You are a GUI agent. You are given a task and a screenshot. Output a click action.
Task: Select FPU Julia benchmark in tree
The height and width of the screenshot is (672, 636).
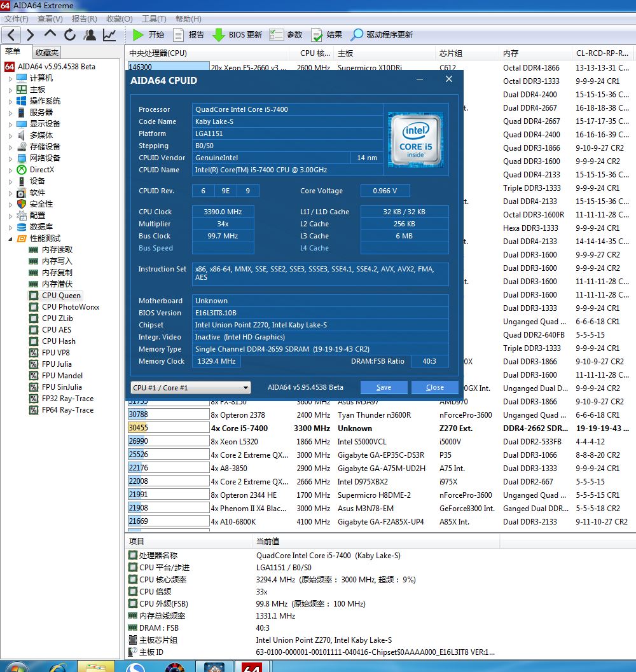[x=57, y=364]
